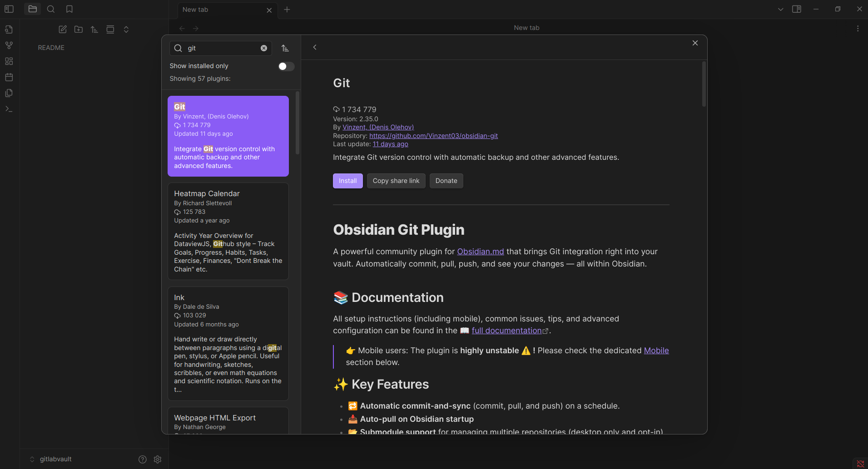Go back from plugin details chevron
Viewport: 868px width, 469px height.
click(315, 47)
